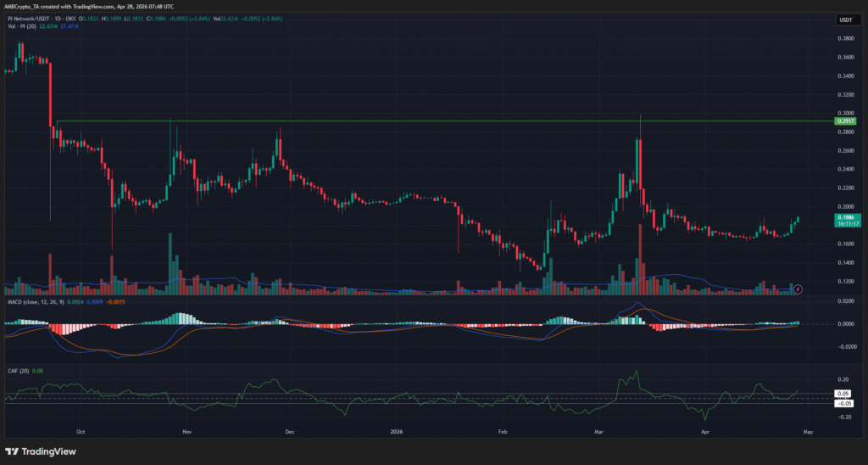Viewport: 868px width, 465px height.
Task: Click the Apr label on time axis
Action: (x=705, y=431)
